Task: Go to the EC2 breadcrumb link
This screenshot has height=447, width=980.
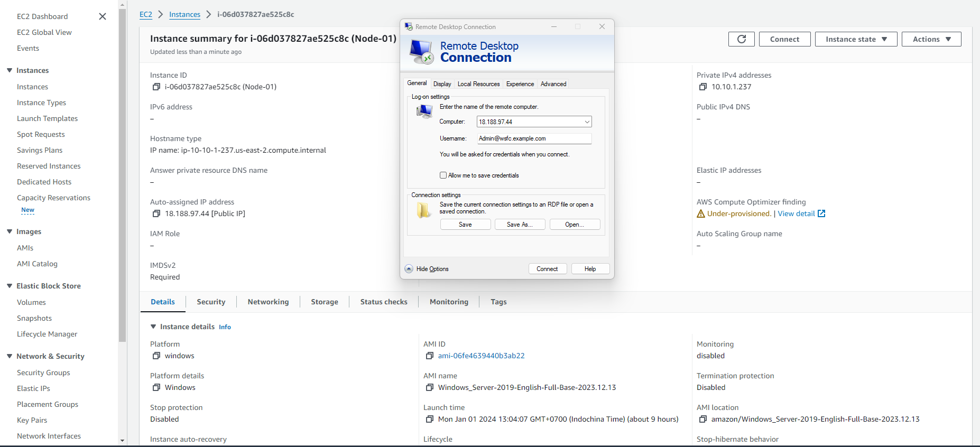Action: pos(146,14)
